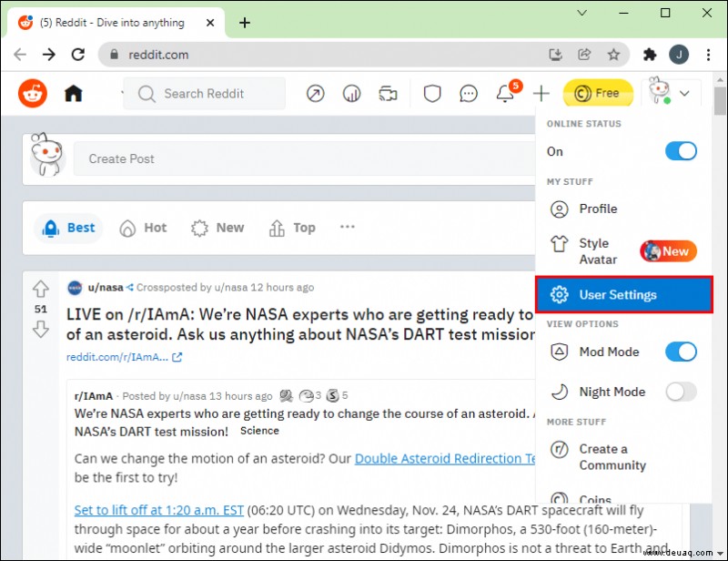Reload the Reddit page
The image size is (728, 561).
pyautogui.click(x=78, y=55)
